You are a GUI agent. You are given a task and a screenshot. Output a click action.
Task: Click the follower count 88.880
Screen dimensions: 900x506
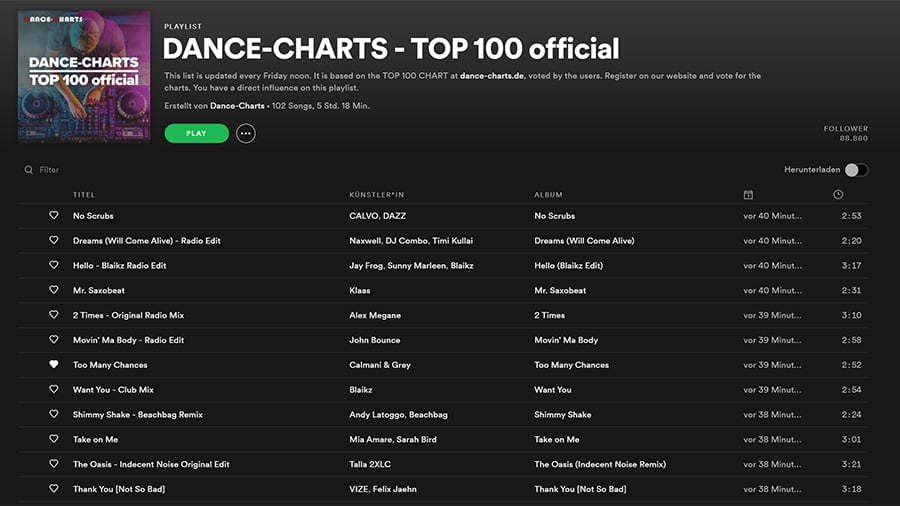[x=854, y=138]
